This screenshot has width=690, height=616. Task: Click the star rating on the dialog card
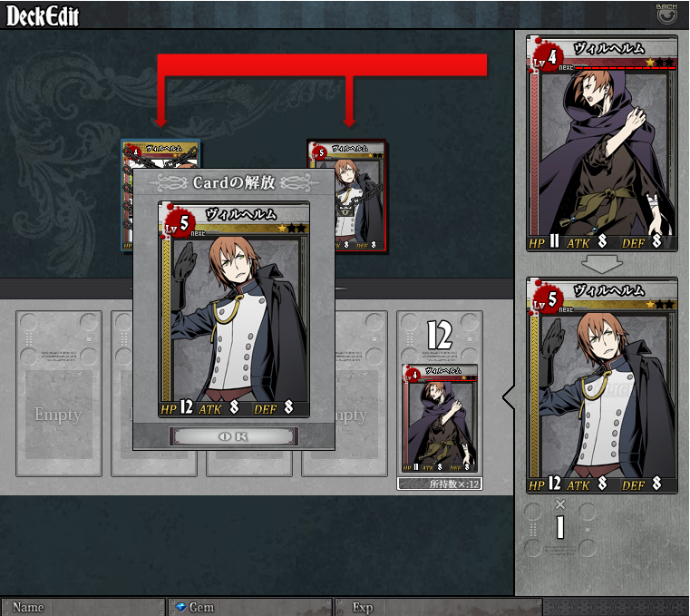[292, 228]
